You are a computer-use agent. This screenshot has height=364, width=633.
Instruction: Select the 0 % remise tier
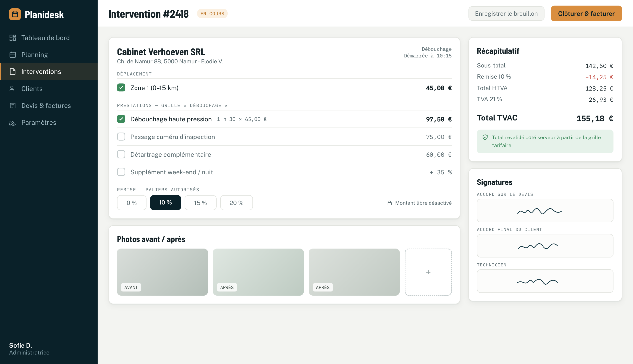(132, 203)
